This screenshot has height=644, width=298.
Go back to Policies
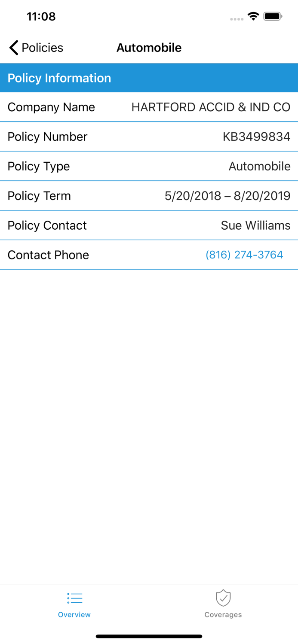35,48
